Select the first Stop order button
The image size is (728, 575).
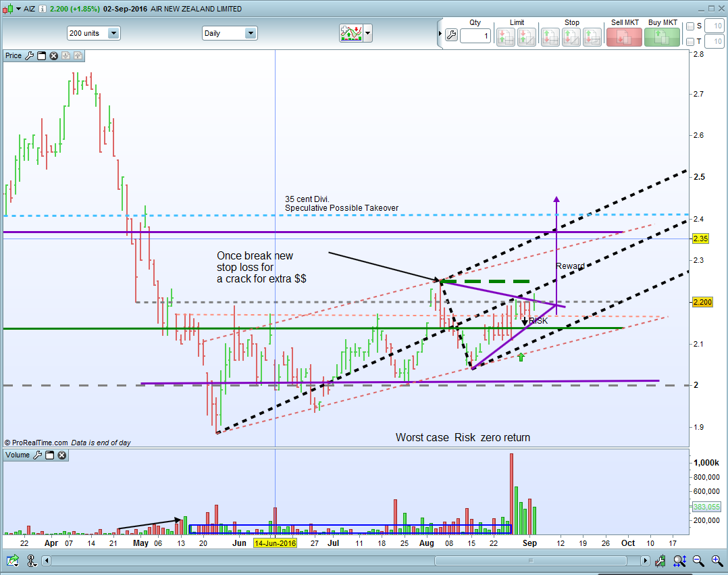tap(550, 37)
